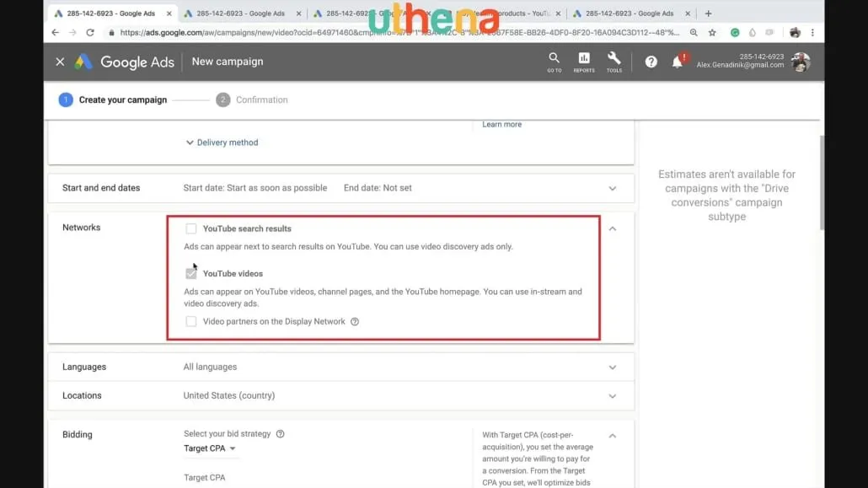Click the All languages value

pyautogui.click(x=210, y=367)
